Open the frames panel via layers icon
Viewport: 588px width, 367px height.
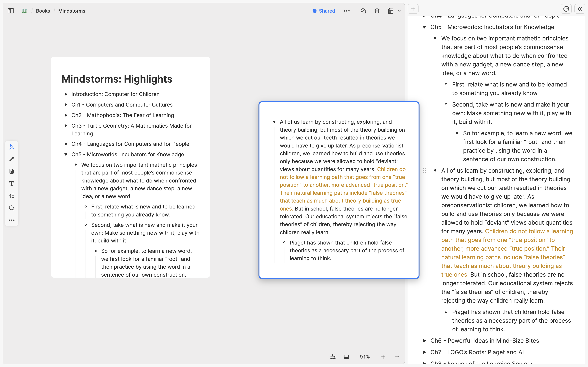377,11
